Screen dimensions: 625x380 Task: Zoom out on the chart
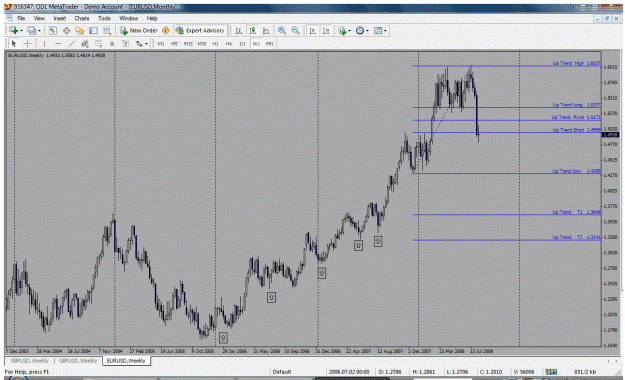point(295,31)
